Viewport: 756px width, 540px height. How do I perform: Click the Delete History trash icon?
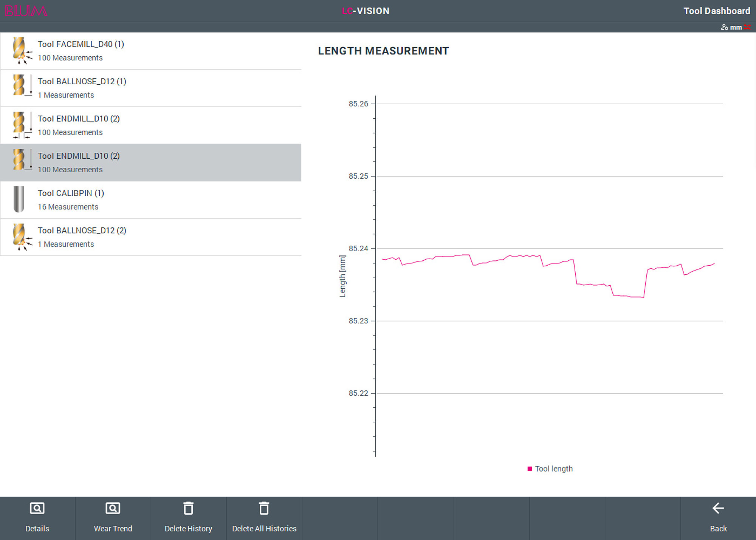[x=188, y=508]
